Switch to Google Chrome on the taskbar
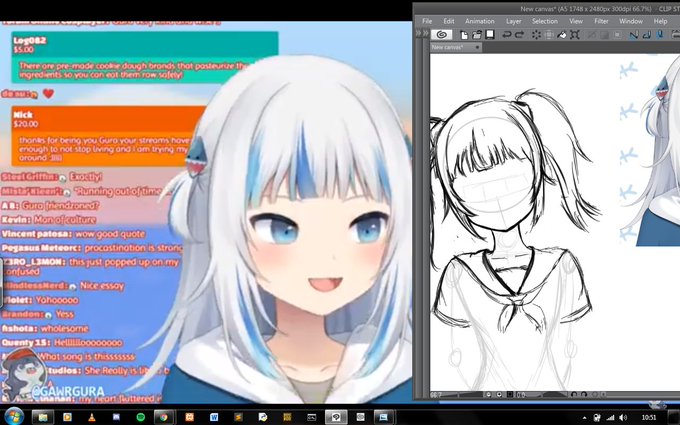The image size is (680, 425). [164, 417]
